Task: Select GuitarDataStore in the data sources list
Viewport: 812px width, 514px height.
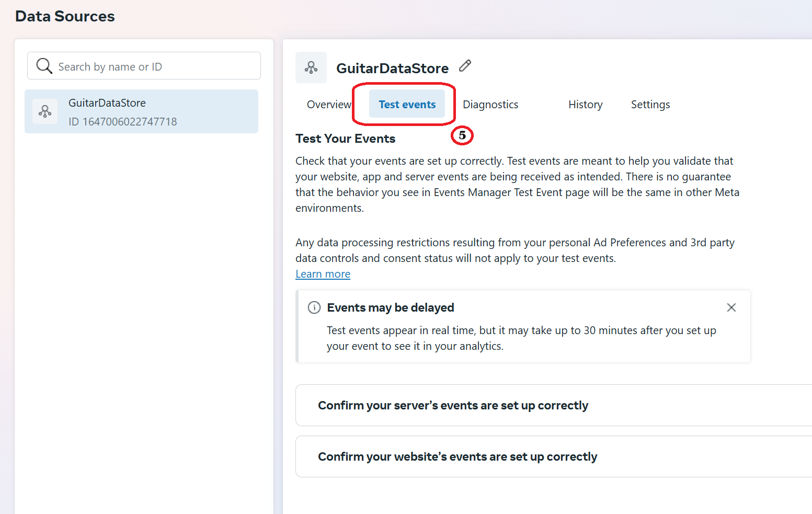Action: [141, 111]
